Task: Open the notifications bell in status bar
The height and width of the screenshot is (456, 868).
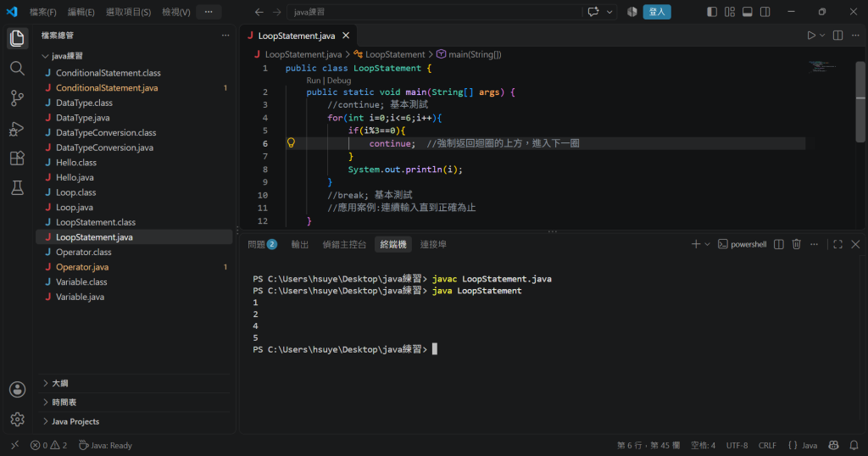Action: tap(854, 445)
